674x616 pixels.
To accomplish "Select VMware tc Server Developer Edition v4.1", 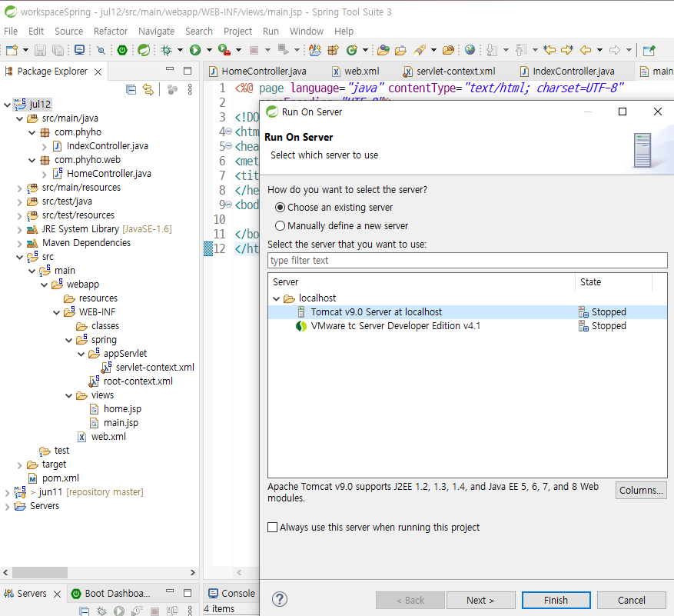I will (467, 325).
